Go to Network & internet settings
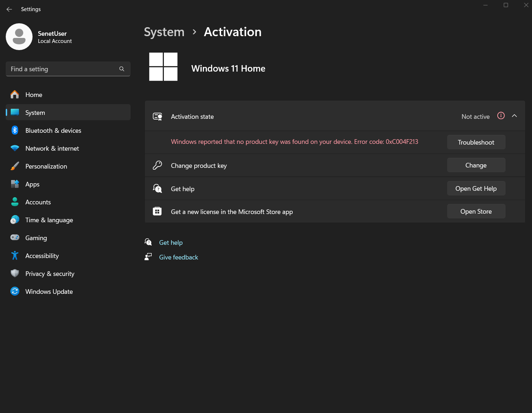The width and height of the screenshot is (532, 413). (x=68, y=148)
